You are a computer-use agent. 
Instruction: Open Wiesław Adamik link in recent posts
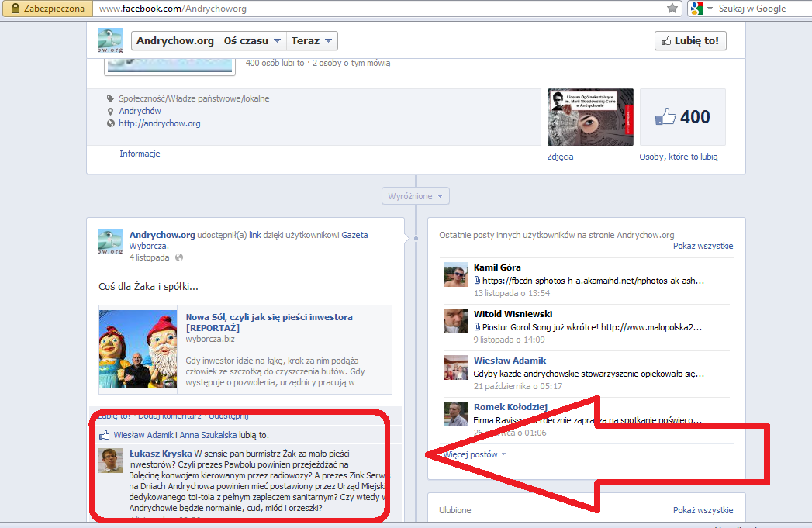pos(510,361)
